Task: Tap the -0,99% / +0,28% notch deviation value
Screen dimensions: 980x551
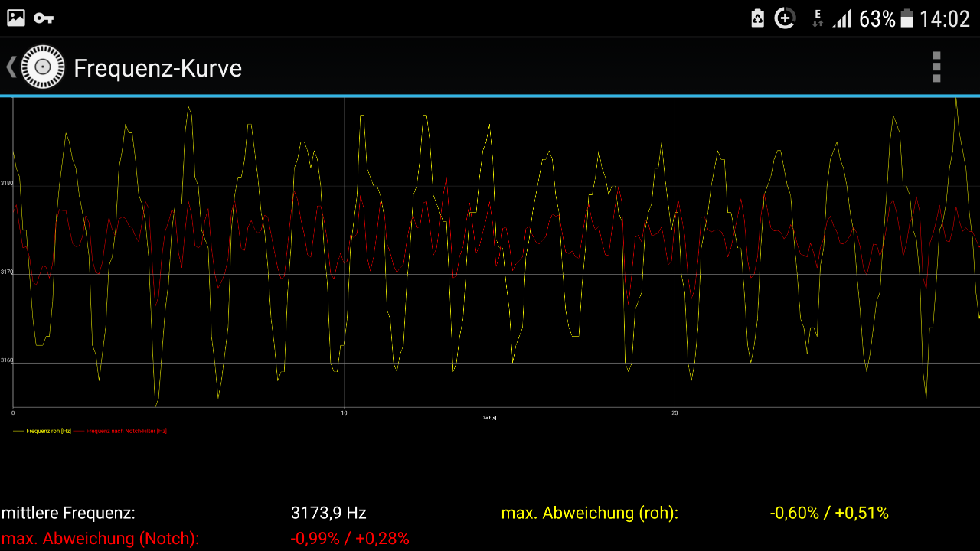Action: [x=350, y=539]
